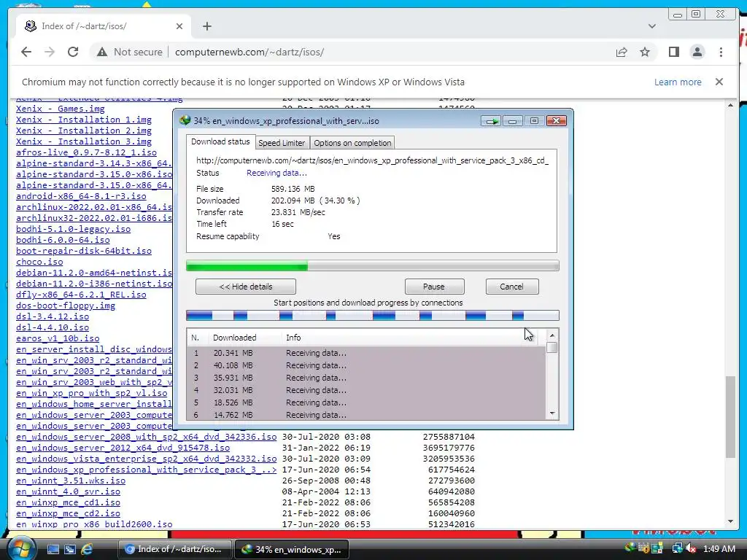Dismiss the unsupported Windows warning bar
The width and height of the screenshot is (747, 560).
point(719,82)
